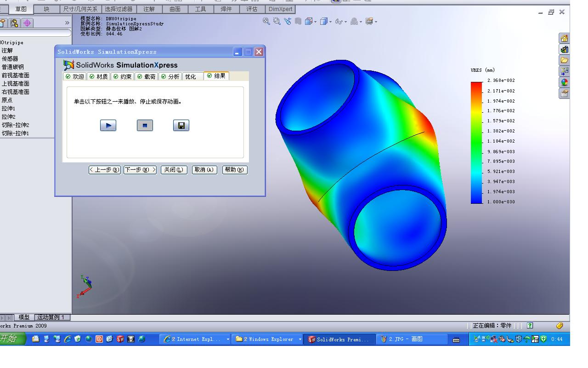Select 前视基准面 in the feature tree

pyautogui.click(x=15, y=75)
